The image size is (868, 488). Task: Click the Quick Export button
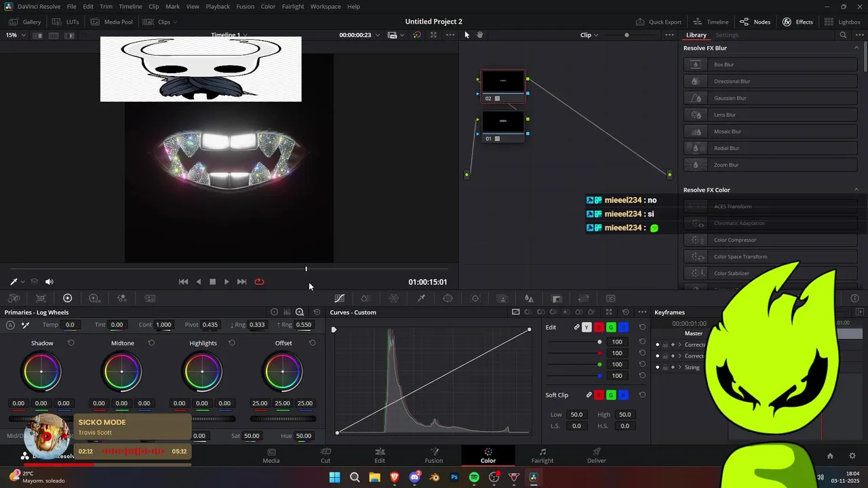click(x=658, y=22)
